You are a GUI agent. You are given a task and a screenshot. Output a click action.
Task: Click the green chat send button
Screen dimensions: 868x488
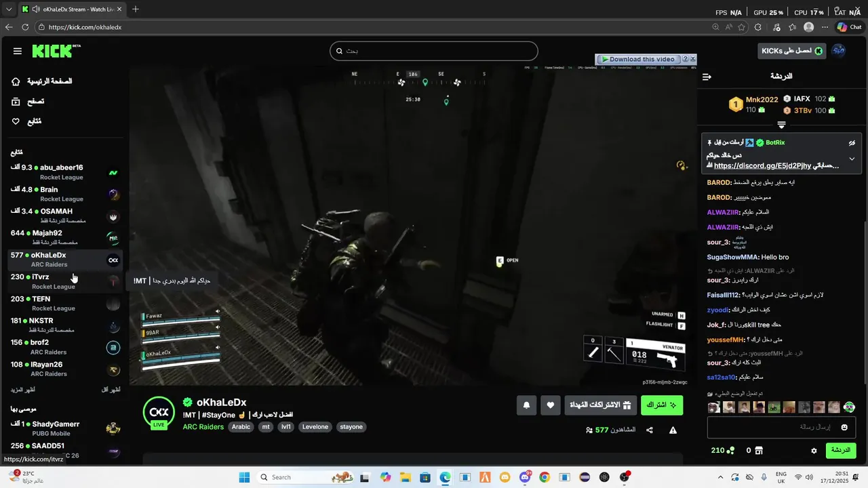841,451
